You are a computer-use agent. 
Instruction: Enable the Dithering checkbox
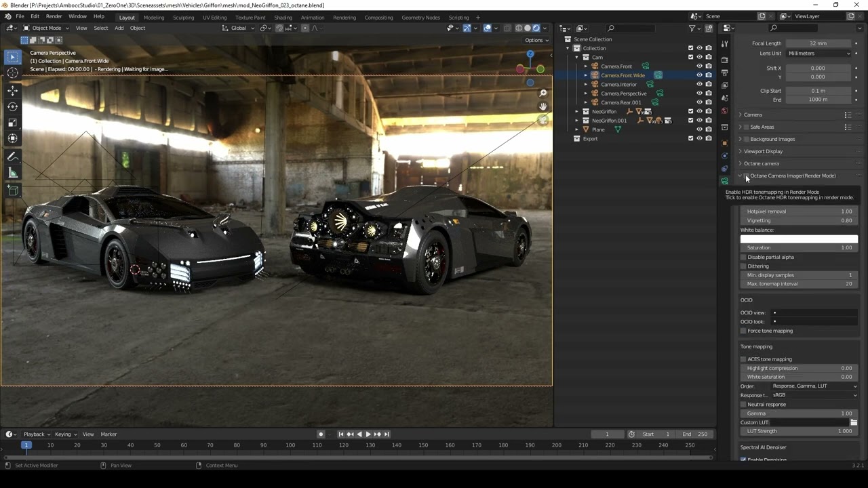[743, 266]
